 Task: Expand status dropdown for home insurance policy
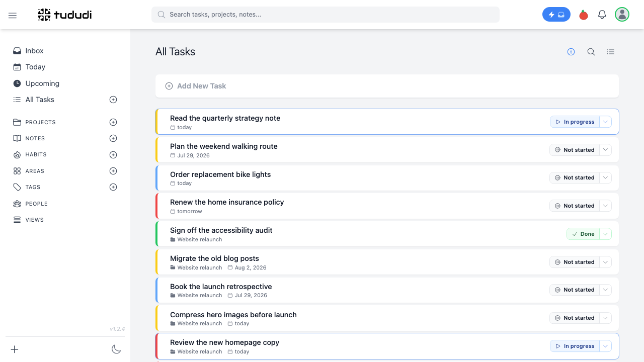click(606, 206)
